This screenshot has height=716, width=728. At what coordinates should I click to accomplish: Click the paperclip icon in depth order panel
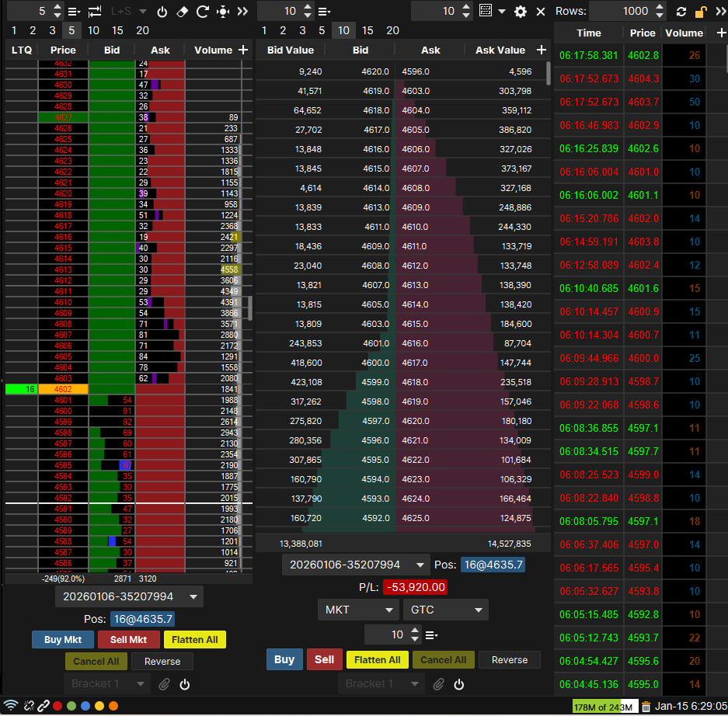pos(438,684)
